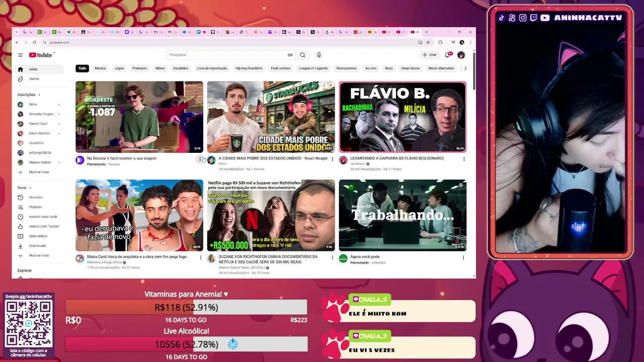Open more options for Maíra Cardi video
The image size is (644, 362).
coord(200,257)
